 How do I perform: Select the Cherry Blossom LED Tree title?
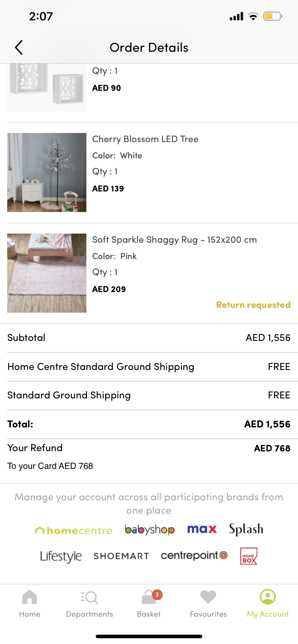click(x=145, y=139)
